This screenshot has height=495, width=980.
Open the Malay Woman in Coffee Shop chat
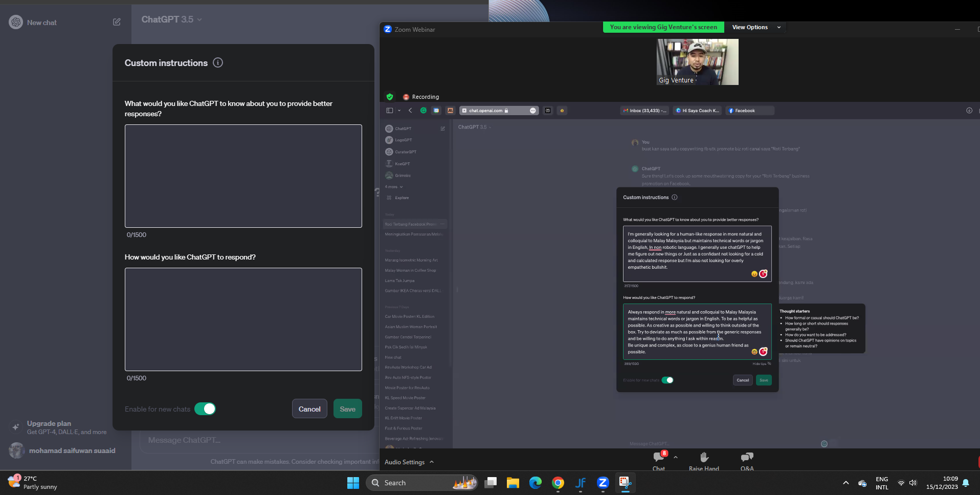[x=411, y=270]
